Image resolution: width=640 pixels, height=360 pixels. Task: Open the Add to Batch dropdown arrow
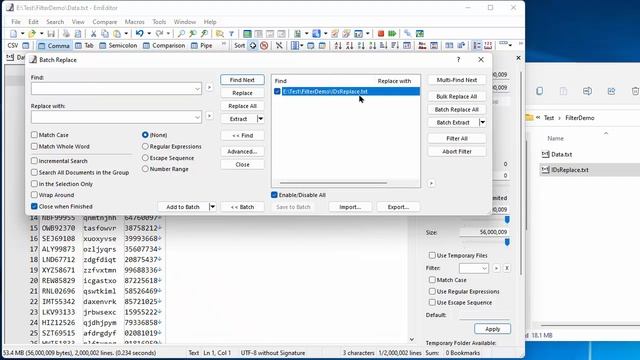coord(212,207)
